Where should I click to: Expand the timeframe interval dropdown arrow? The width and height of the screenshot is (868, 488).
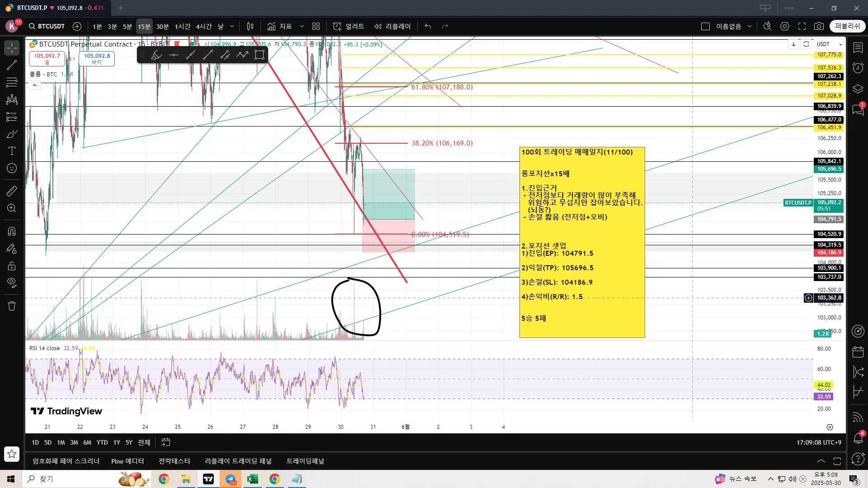232,26
